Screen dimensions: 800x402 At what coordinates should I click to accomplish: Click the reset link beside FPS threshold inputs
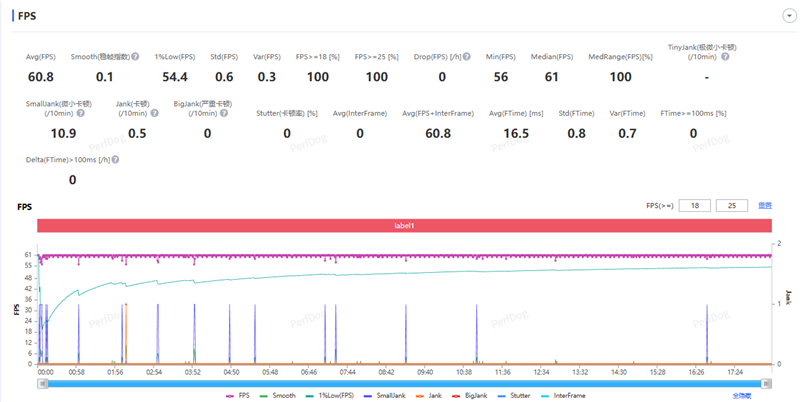[x=765, y=206]
